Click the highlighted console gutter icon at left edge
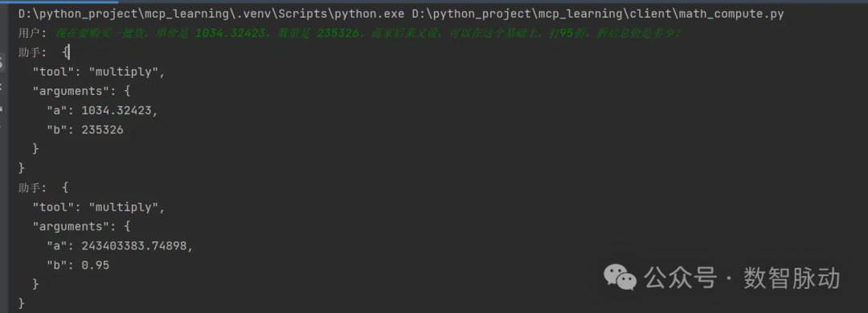This screenshot has height=313, width=868. point(2,63)
